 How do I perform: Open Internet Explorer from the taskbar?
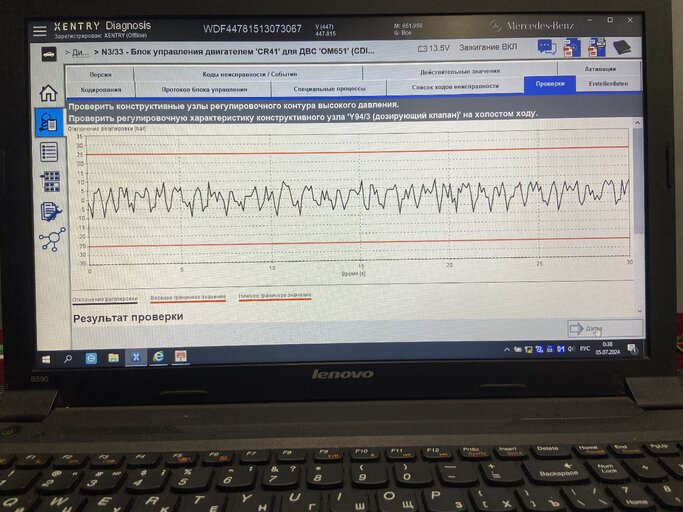158,357
